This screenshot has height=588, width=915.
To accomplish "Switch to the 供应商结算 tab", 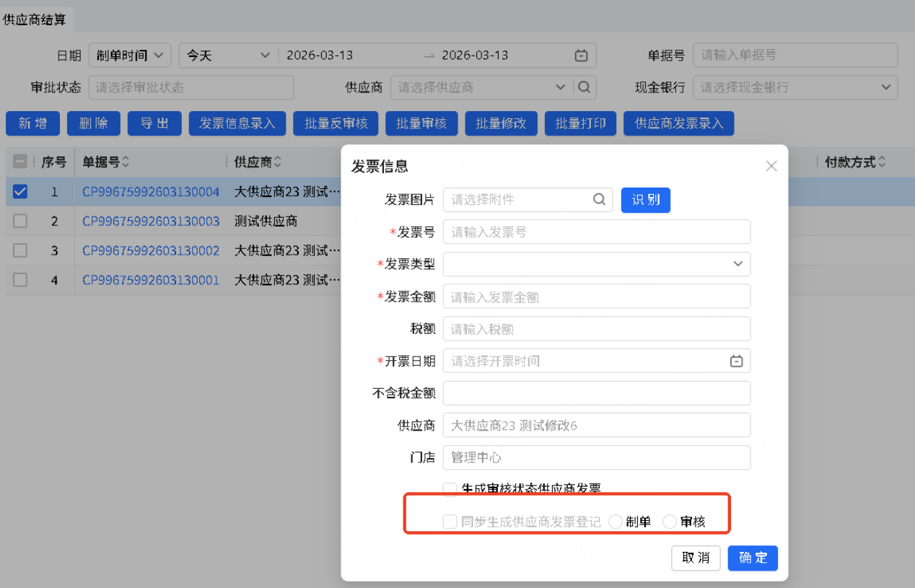I will (x=35, y=19).
